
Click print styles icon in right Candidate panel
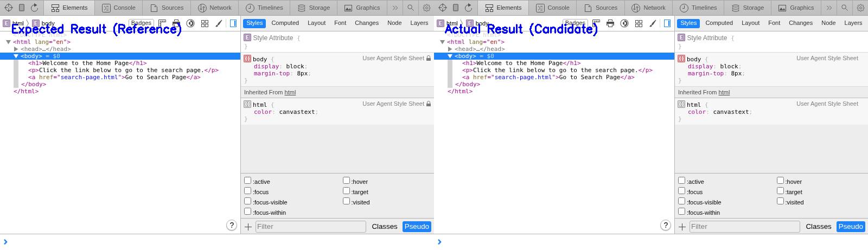610,23
